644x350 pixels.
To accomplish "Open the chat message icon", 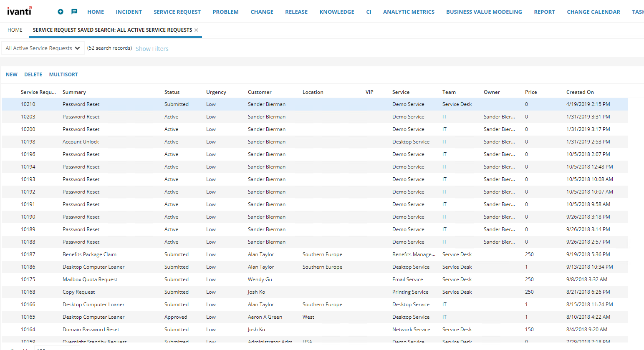I will 74,12.
